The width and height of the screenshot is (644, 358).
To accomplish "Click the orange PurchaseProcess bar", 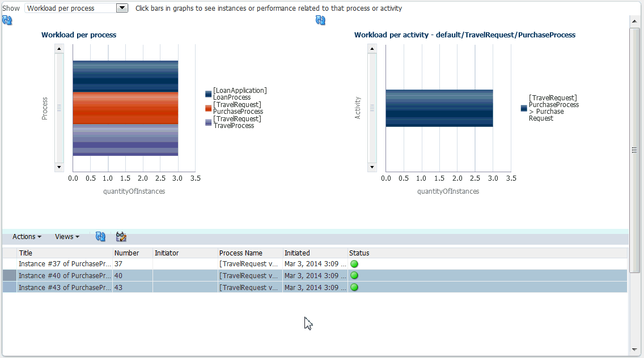I will pos(125,108).
